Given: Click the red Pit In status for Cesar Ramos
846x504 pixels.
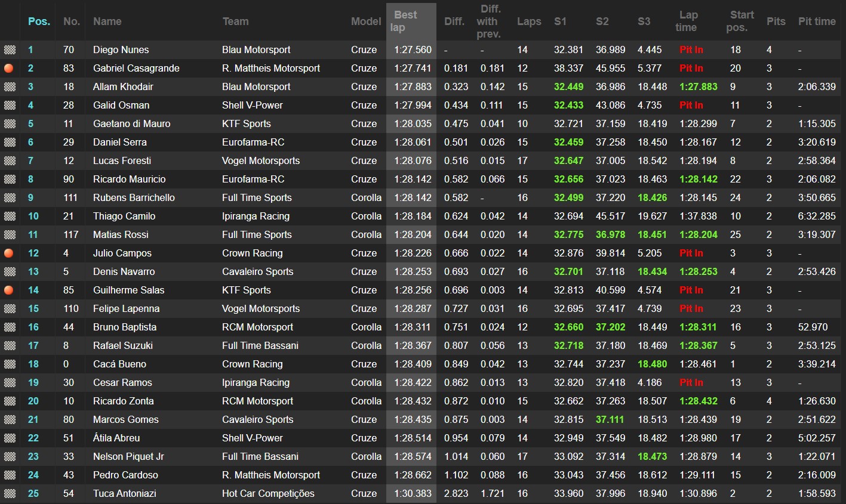Looking at the screenshot, I should [x=691, y=382].
